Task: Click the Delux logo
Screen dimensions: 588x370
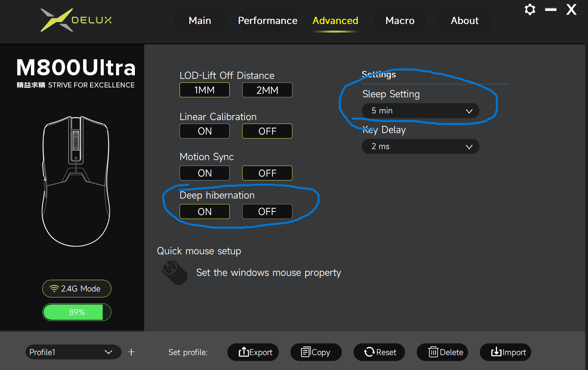Action: click(x=76, y=20)
